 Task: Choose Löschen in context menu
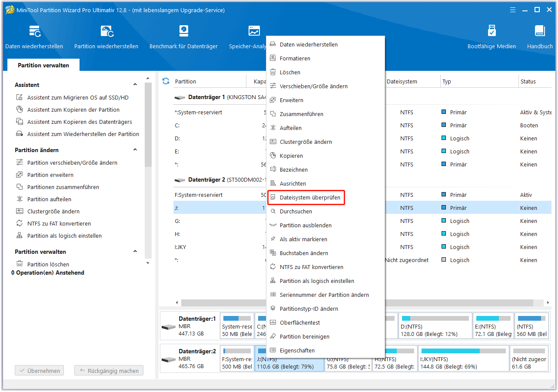pyautogui.click(x=325, y=73)
